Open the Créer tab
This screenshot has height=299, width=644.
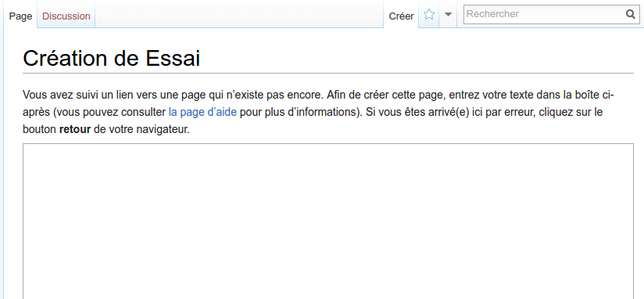(401, 16)
